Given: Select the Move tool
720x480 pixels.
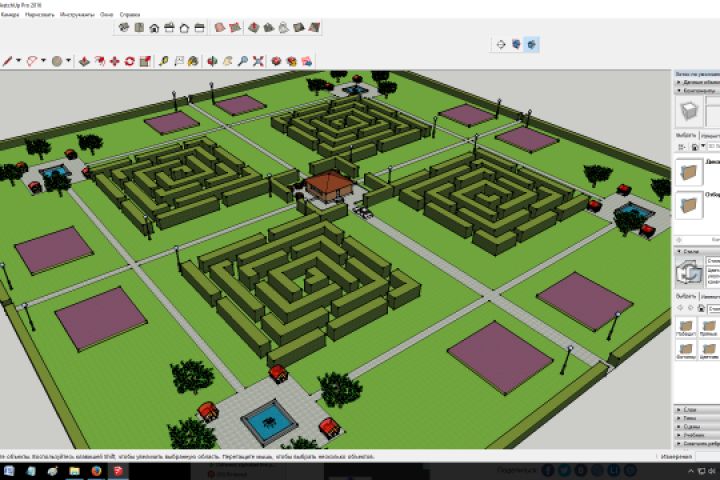Looking at the screenshot, I should (x=115, y=61).
